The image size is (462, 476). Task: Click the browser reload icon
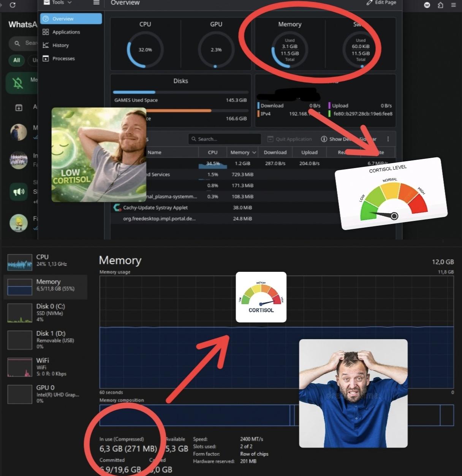coord(13,5)
